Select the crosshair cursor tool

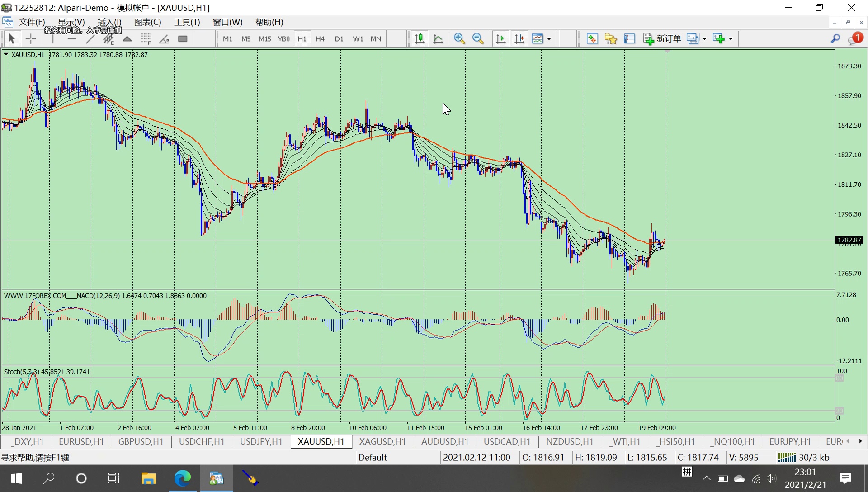(31, 39)
